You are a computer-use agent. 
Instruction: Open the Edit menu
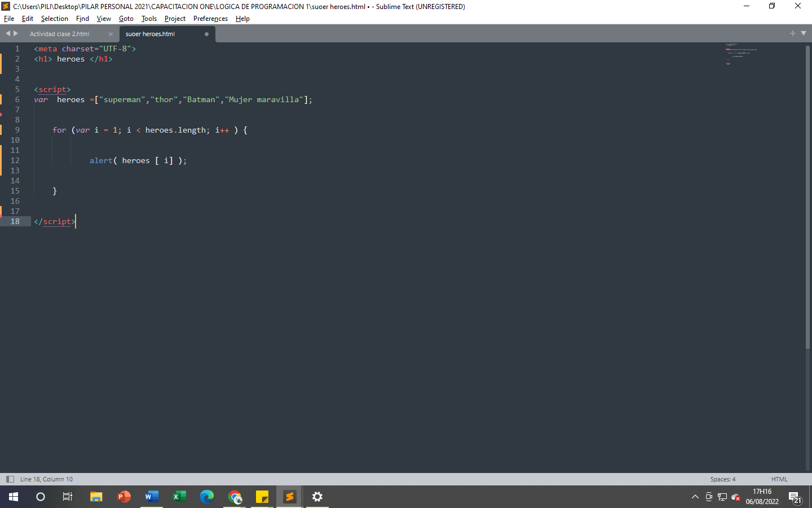(x=28, y=19)
